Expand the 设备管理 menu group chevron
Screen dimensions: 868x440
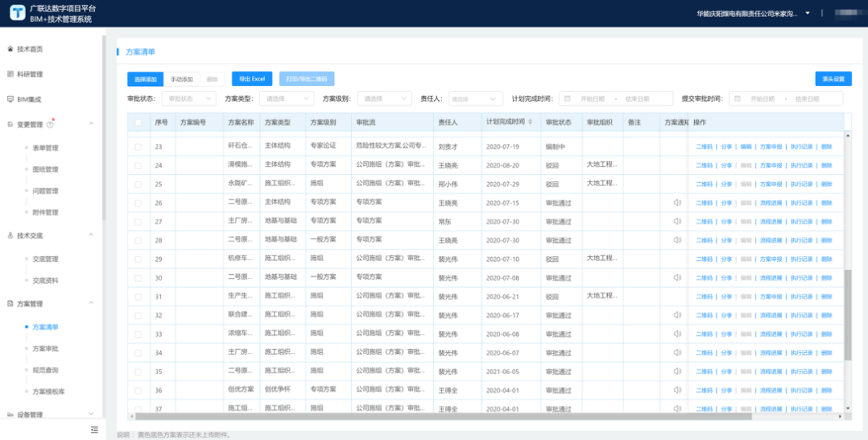tap(91, 414)
